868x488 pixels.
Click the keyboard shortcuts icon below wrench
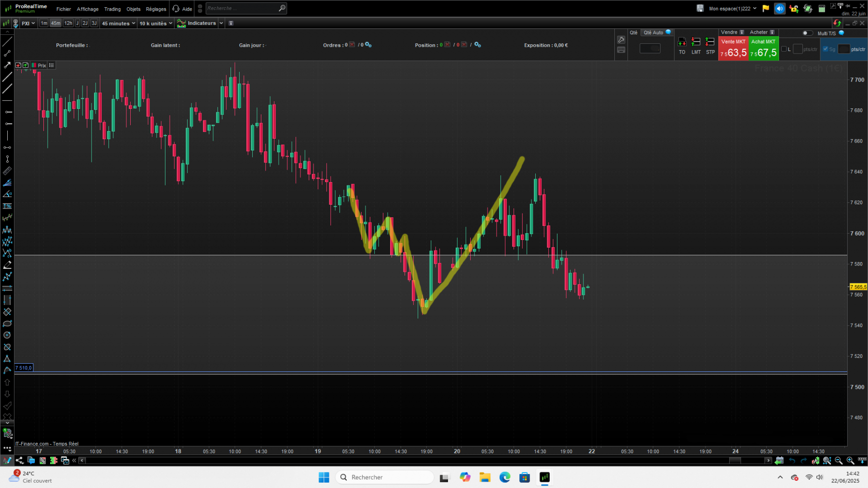tap(621, 50)
